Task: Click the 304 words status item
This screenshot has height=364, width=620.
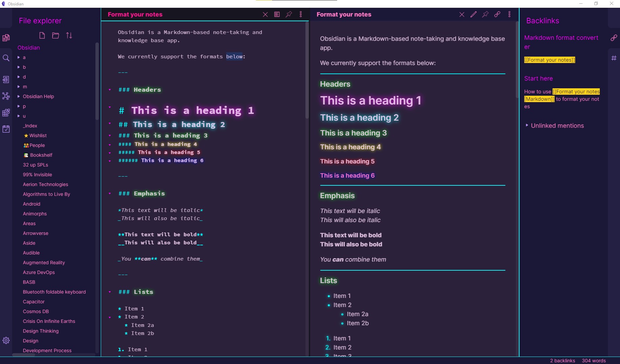Action: click(x=594, y=361)
